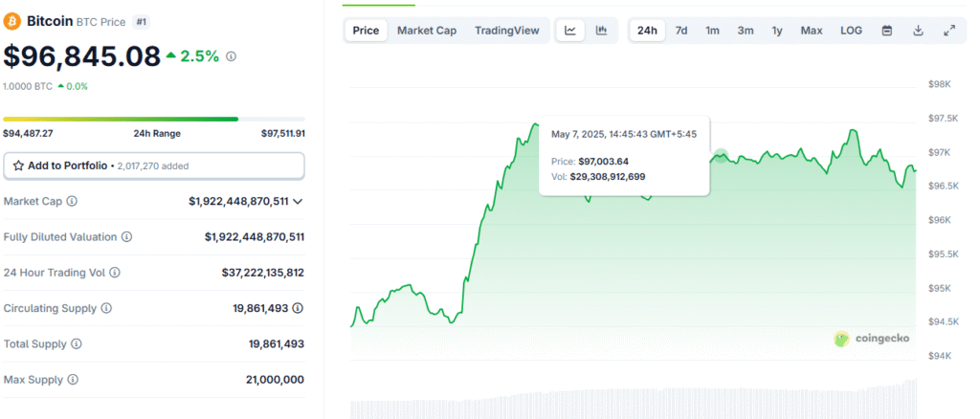Click the Fully Diluted Valuation $1,922,448,870,511 value
The width and height of the screenshot is (980, 419).
(255, 236)
